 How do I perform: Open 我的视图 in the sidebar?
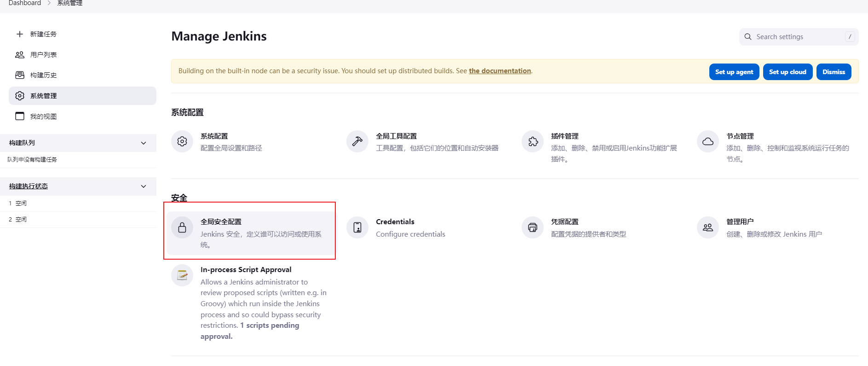click(x=43, y=116)
